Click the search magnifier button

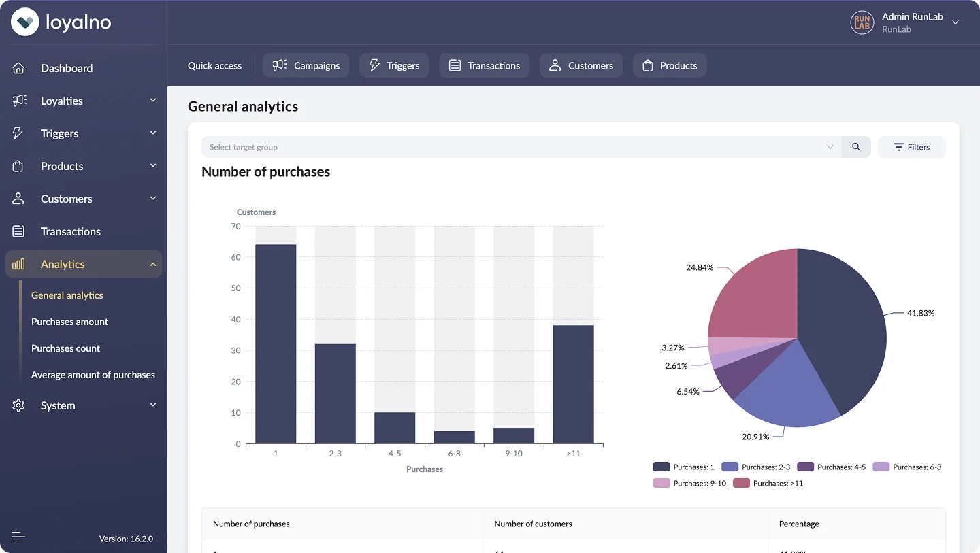click(856, 147)
